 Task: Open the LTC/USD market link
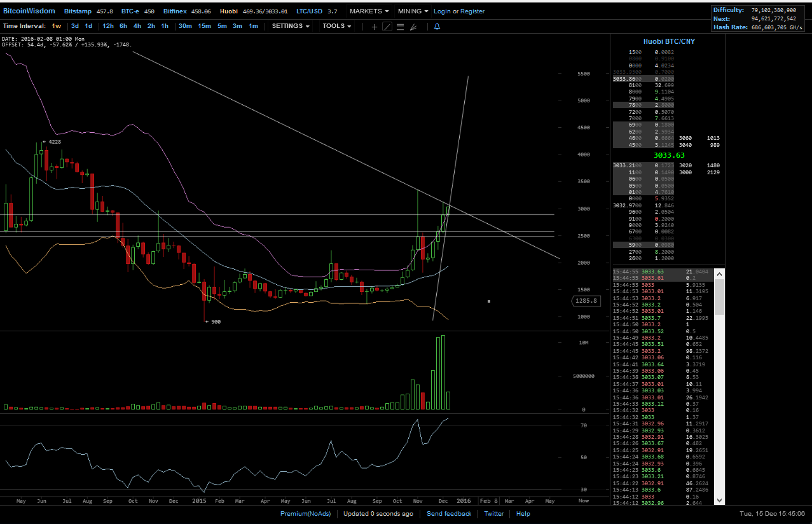click(315, 11)
